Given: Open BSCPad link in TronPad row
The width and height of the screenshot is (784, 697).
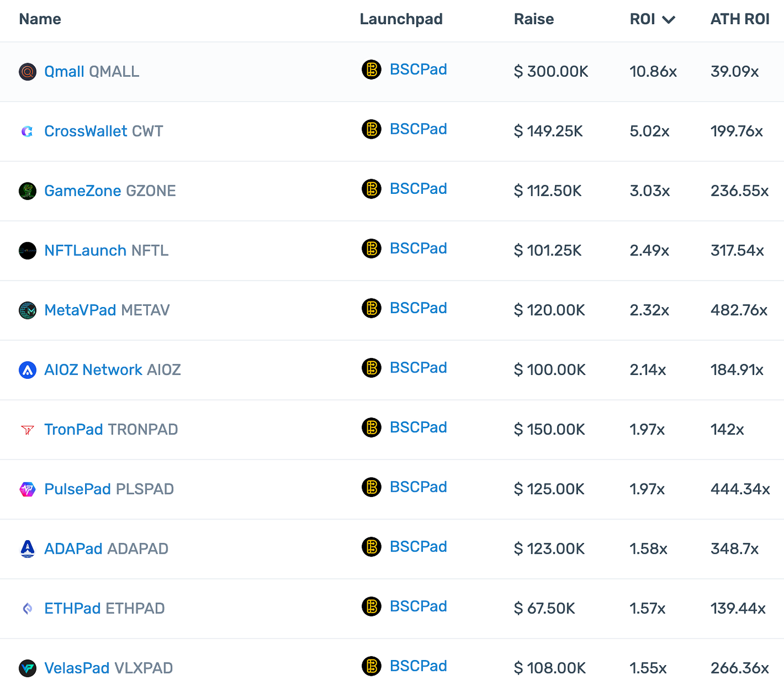Looking at the screenshot, I should coord(418,428).
